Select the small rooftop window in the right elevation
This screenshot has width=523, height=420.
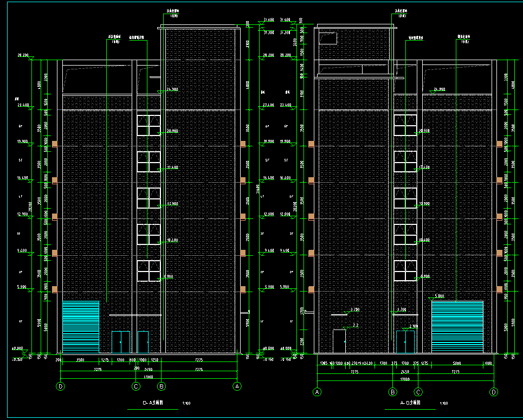[x=328, y=38]
